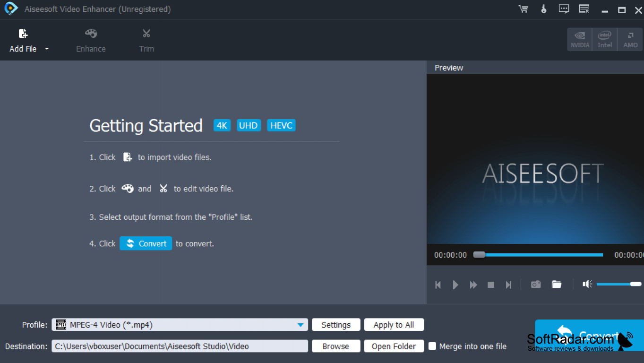Toggle AMD acceleration button

630,39
